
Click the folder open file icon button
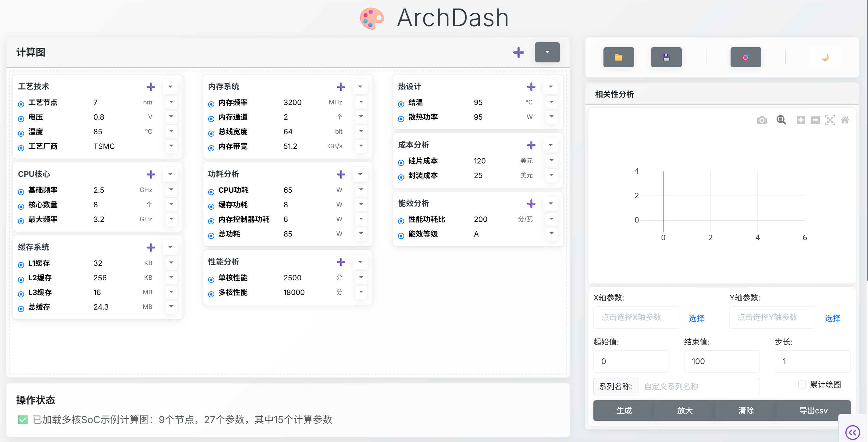point(618,57)
